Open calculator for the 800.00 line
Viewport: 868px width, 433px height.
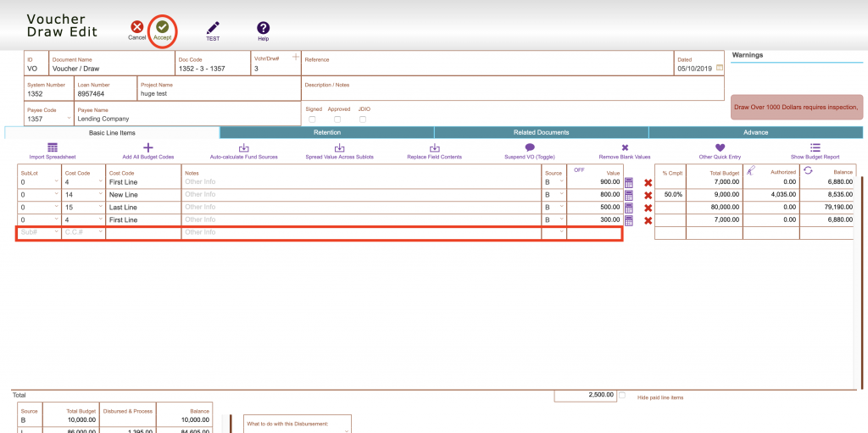tap(629, 195)
